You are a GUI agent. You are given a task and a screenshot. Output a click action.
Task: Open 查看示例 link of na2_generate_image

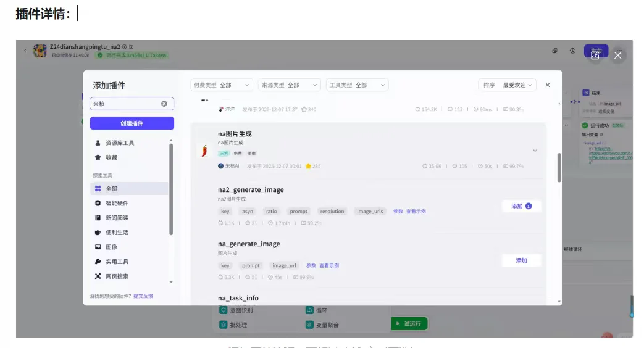click(416, 212)
